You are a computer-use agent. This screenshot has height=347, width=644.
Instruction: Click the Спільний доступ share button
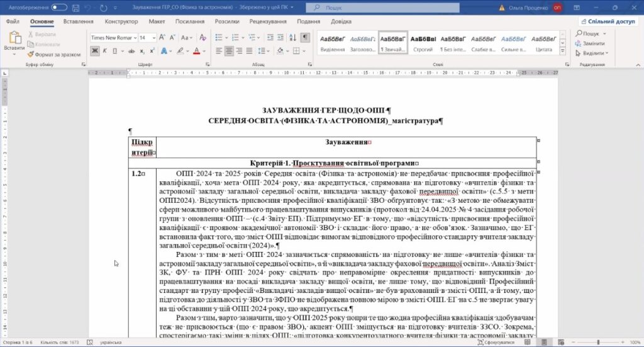608,21
